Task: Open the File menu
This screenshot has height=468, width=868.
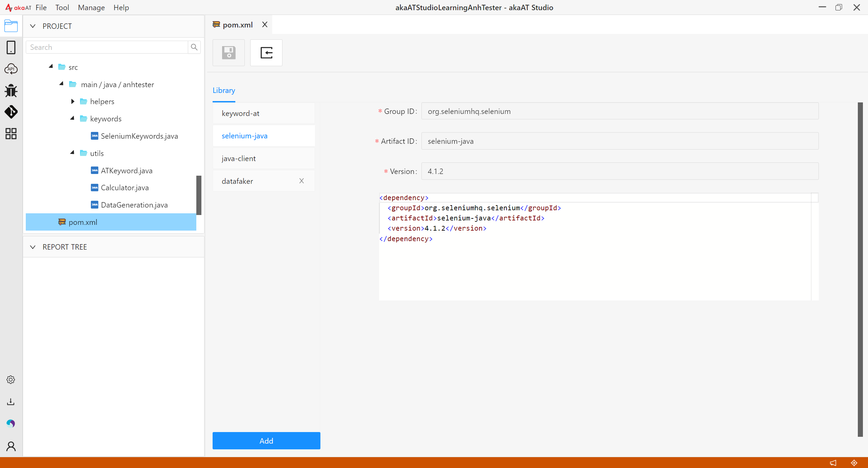Action: point(41,7)
